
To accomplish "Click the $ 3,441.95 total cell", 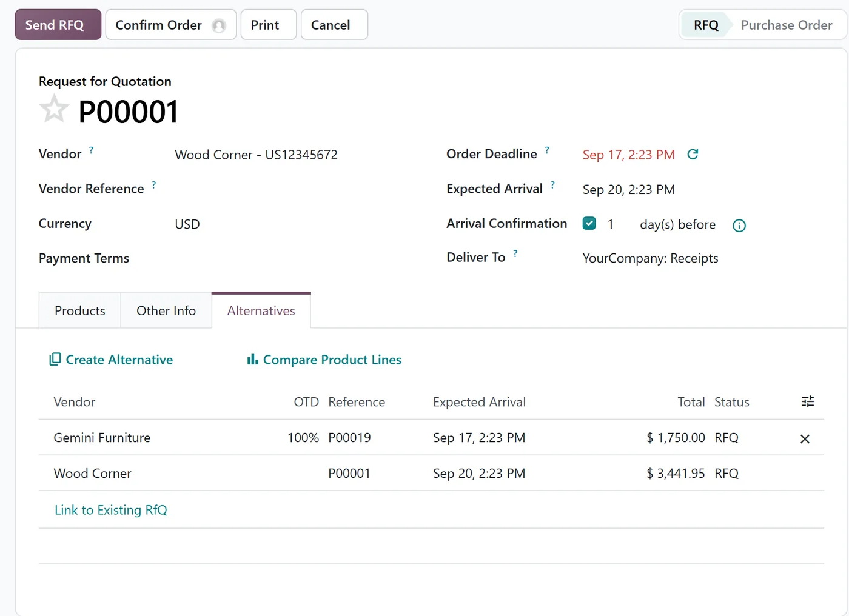I will point(676,474).
